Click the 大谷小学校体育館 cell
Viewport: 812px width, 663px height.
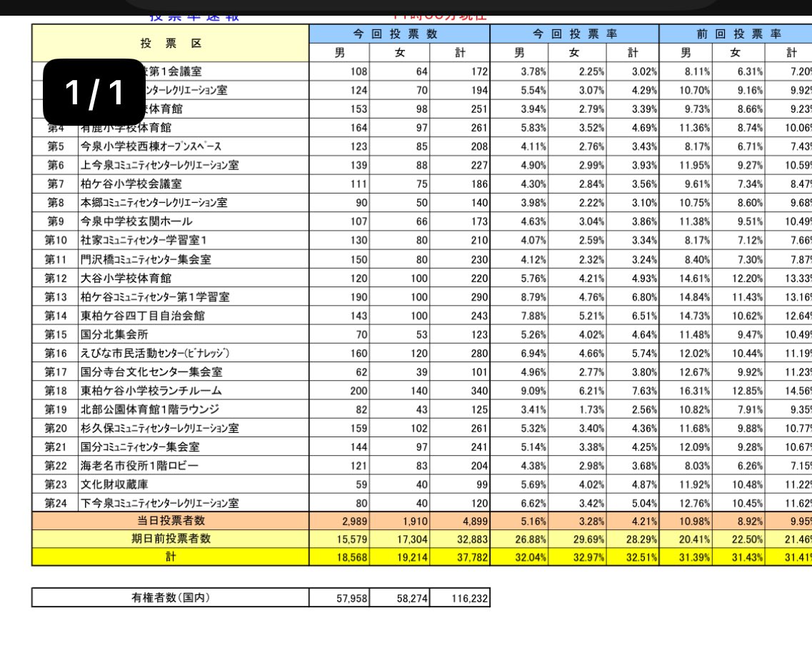click(x=194, y=278)
